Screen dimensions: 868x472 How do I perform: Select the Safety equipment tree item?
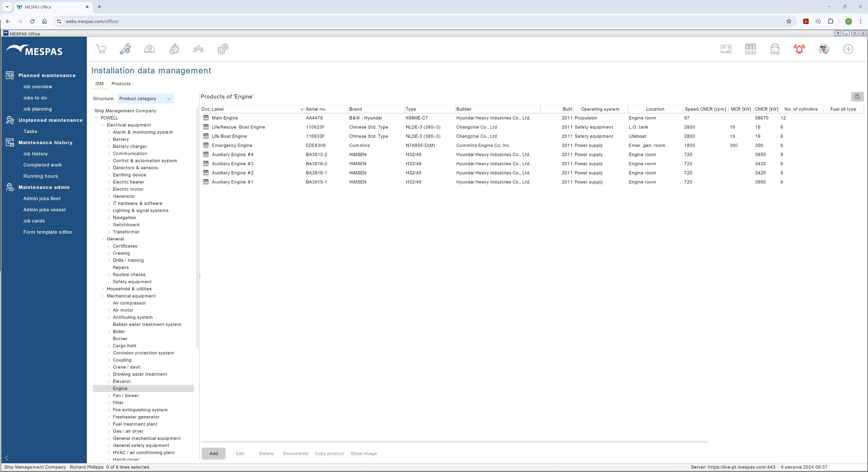(x=132, y=282)
